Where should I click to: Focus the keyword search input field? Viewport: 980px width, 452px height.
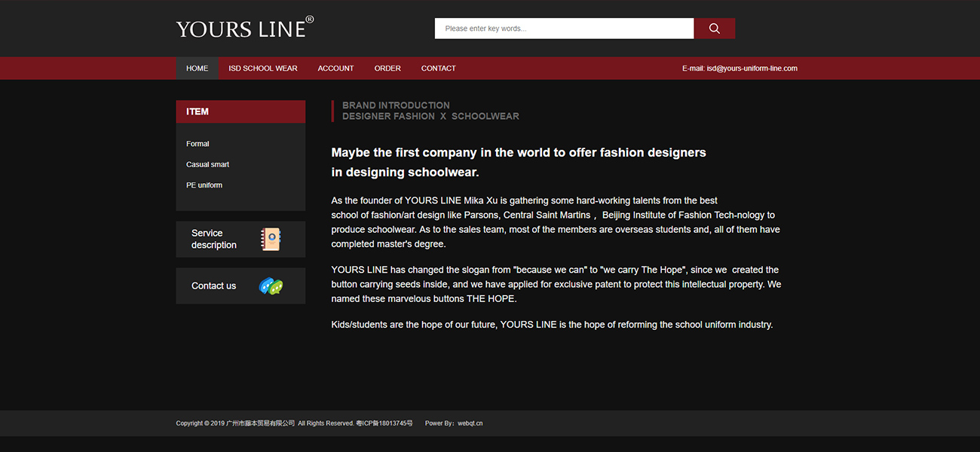pos(564,29)
